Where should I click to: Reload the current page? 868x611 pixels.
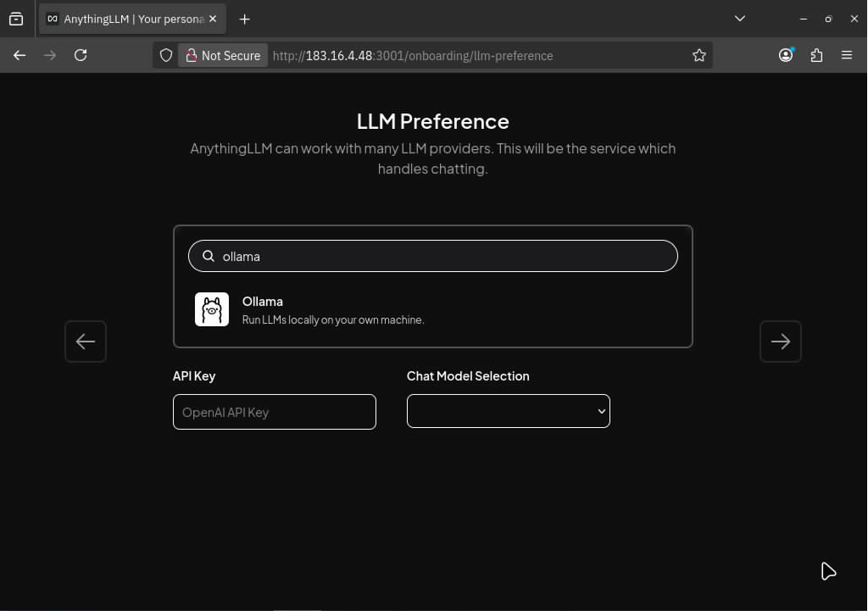pyautogui.click(x=81, y=55)
